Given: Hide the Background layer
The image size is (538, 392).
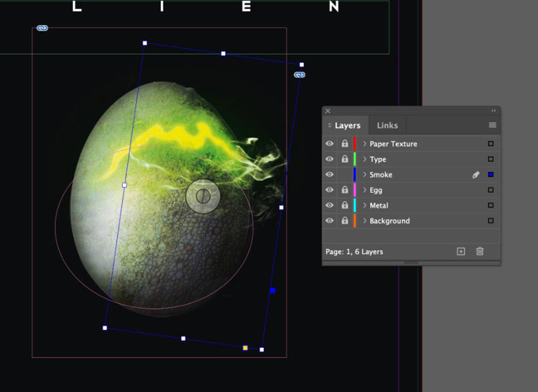Looking at the screenshot, I should (x=330, y=221).
